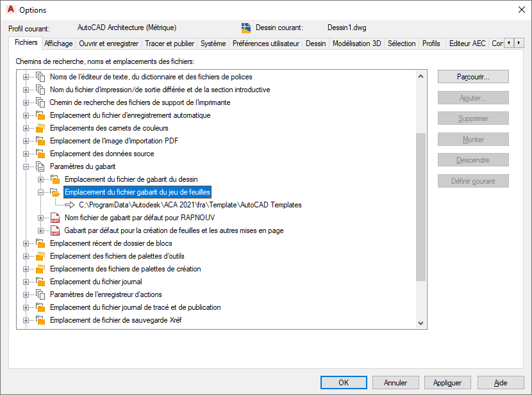Click the icon beside 'Nom du fichier d'impression'
This screenshot has height=395, width=532.
coord(40,90)
